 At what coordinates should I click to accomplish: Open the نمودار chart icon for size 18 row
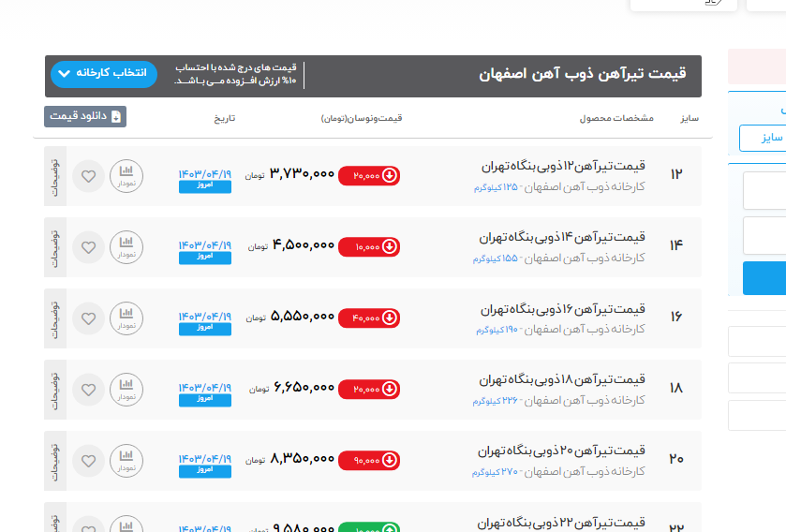tap(126, 390)
